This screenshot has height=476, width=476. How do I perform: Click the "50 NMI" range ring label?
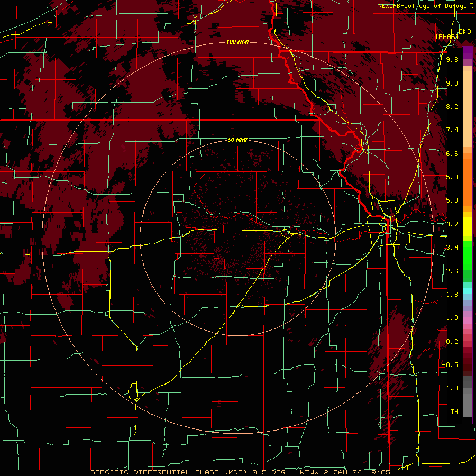(237, 140)
